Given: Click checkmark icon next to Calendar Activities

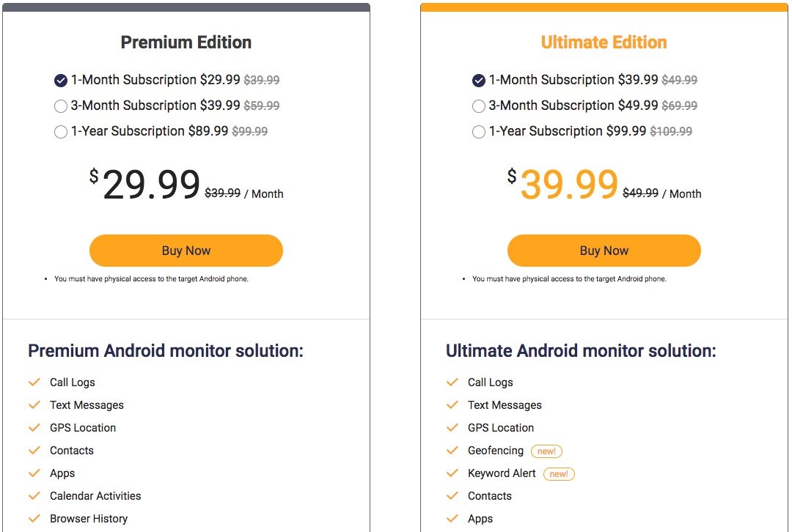Looking at the screenshot, I should coord(34,495).
